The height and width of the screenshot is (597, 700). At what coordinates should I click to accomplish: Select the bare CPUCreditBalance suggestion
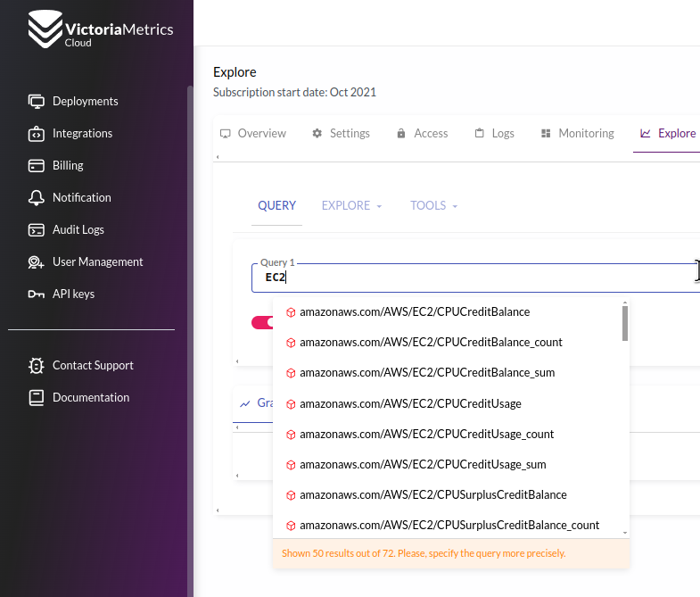[448, 312]
